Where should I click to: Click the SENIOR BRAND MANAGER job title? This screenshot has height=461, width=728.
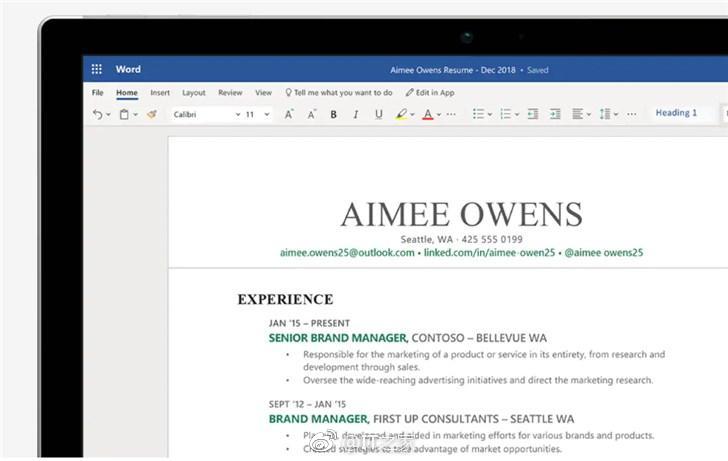click(x=338, y=338)
